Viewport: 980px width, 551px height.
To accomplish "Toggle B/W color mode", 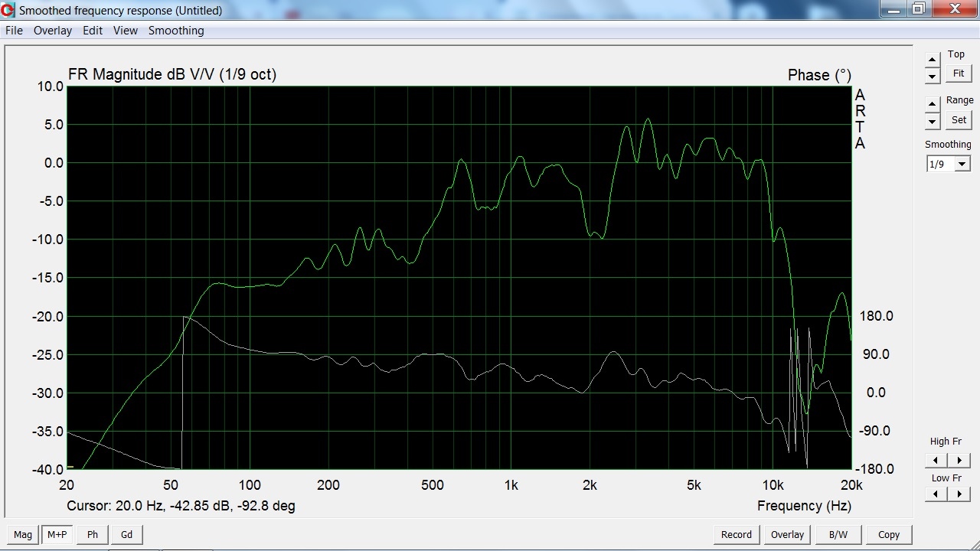I will pyautogui.click(x=838, y=535).
